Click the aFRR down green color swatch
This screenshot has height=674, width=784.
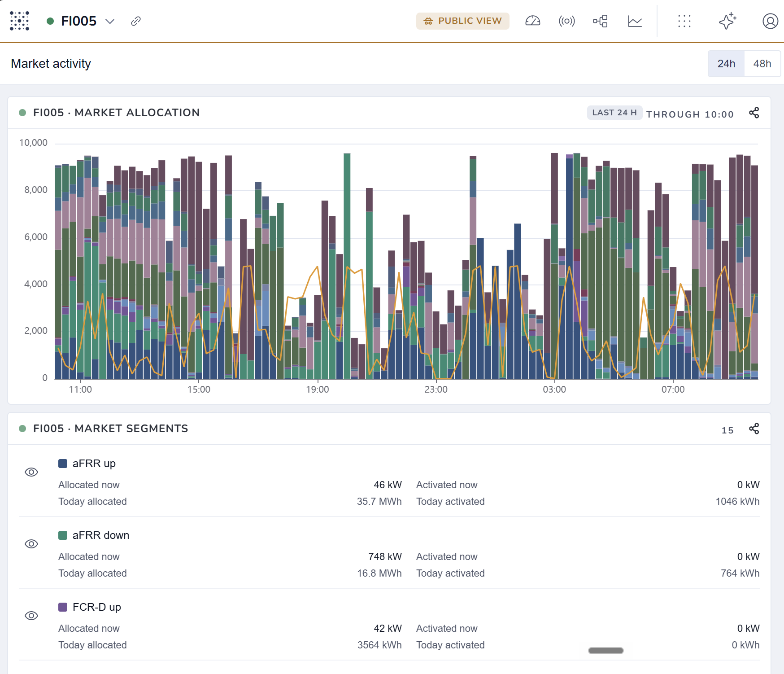[63, 535]
